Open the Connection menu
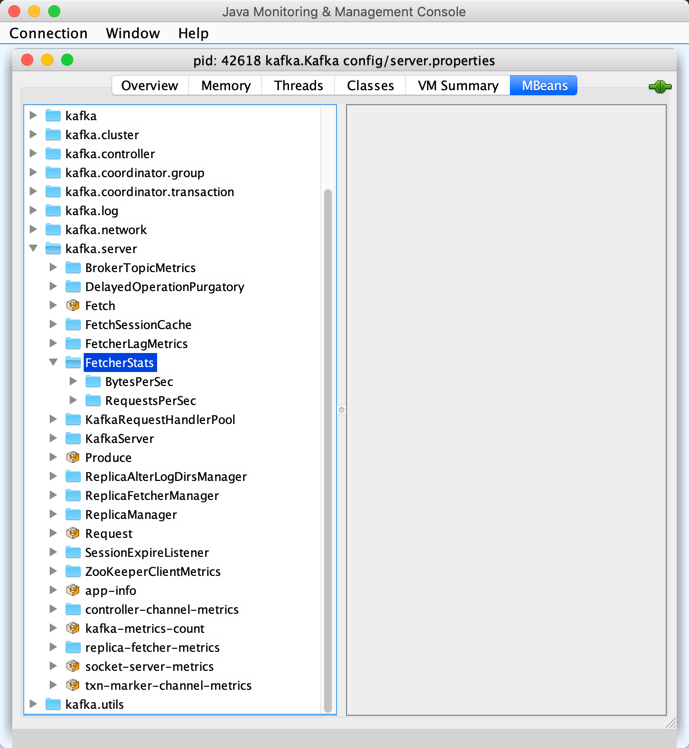The image size is (689, 748). click(x=48, y=33)
